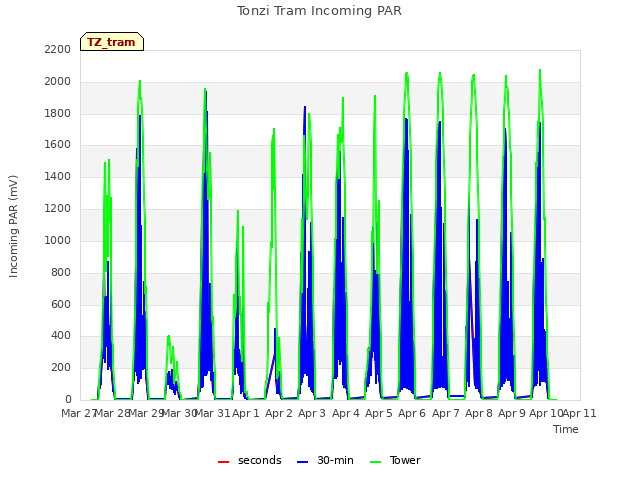The width and height of the screenshot is (640, 480).
Task: Click the Mar 27 x-axis date label
Action: pos(78,413)
